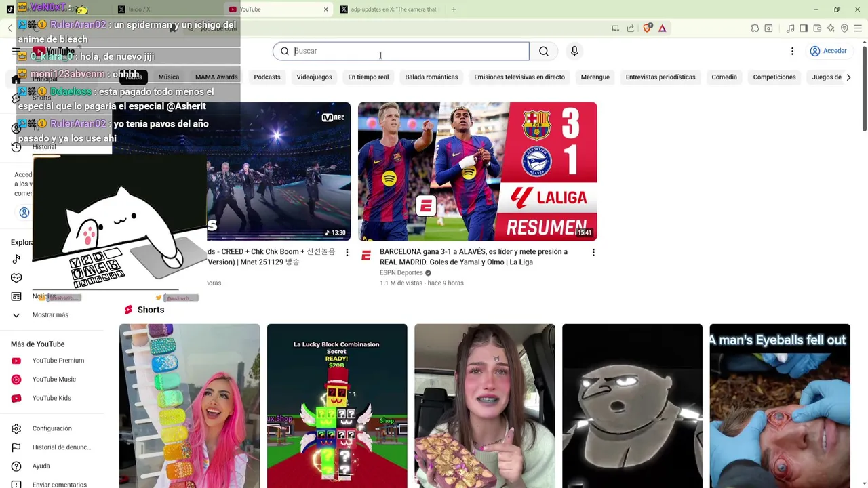Open the browser hamburger main menu
Viewport: 868px width, 488px height.
click(858, 28)
